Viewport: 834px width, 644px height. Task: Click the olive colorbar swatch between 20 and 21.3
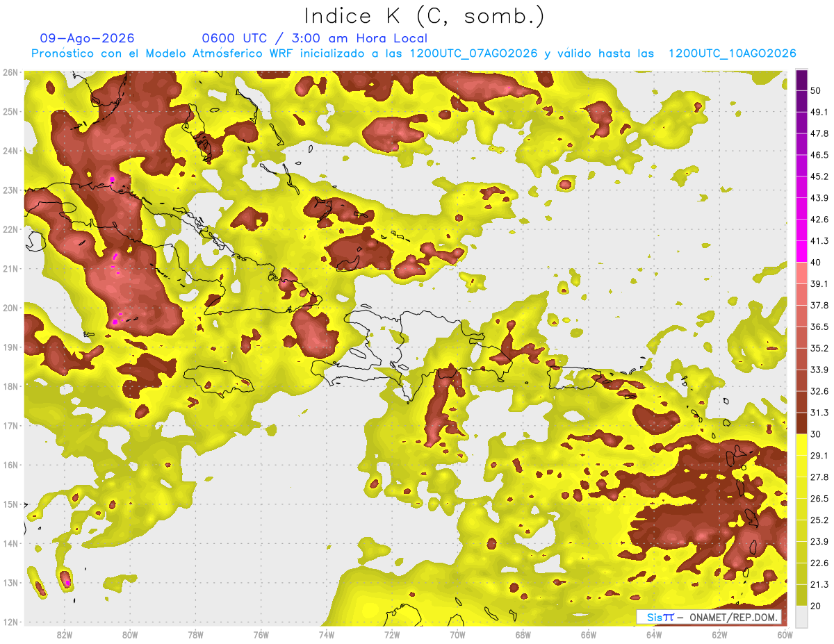[801, 595]
